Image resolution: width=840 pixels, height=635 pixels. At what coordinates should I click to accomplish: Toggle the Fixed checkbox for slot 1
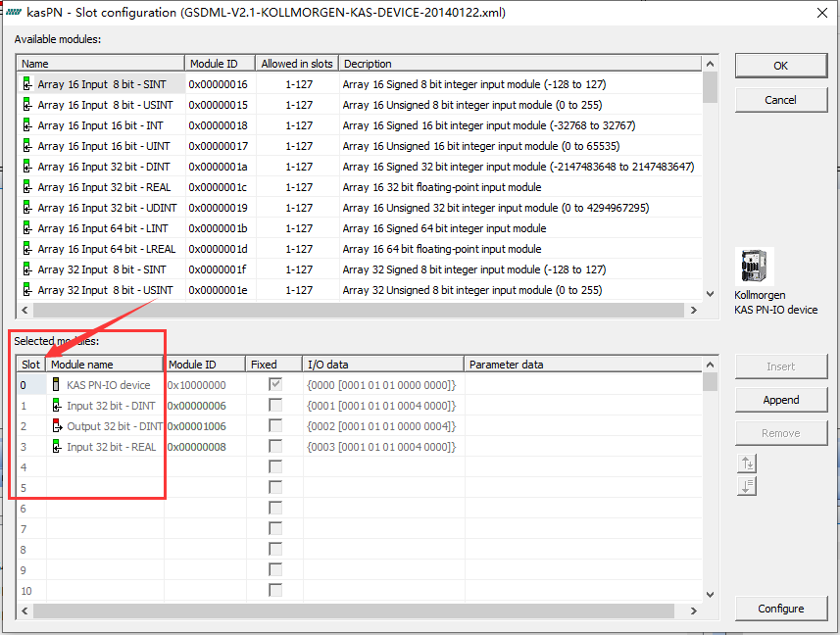click(275, 406)
